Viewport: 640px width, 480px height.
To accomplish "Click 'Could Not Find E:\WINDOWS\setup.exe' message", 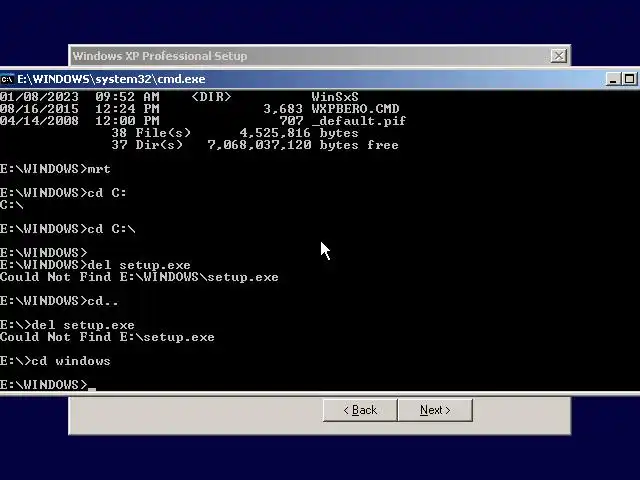I will pyautogui.click(x=139, y=277).
